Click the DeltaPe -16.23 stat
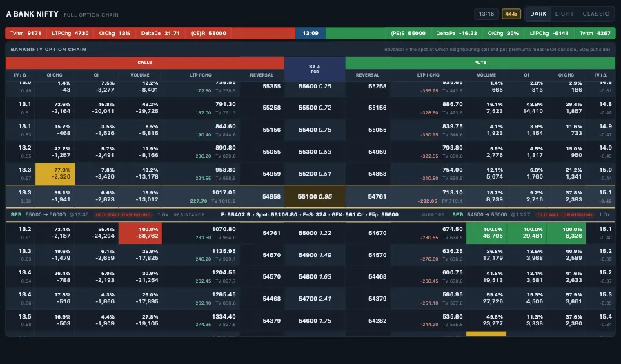The image size is (621, 364). pos(457,33)
